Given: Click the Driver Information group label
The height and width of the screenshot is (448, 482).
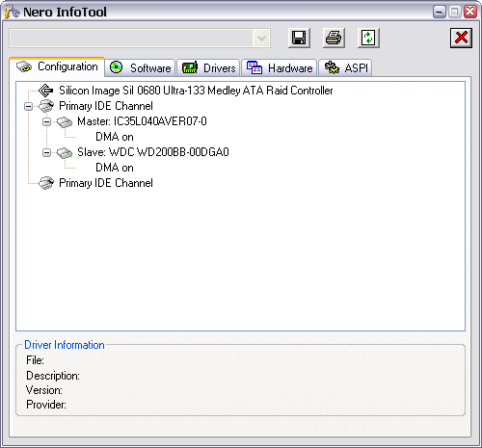Looking at the screenshot, I should [65, 345].
